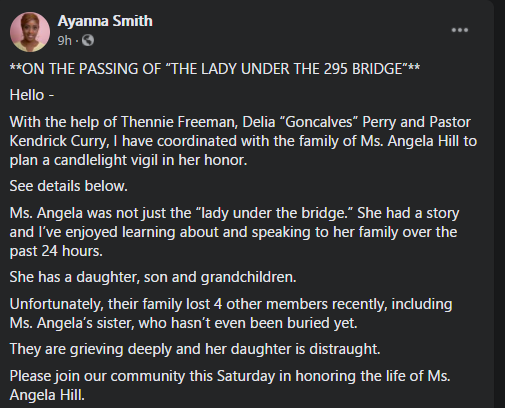Open the three-dot post options menu
This screenshot has width=505, height=408.
click(x=460, y=30)
